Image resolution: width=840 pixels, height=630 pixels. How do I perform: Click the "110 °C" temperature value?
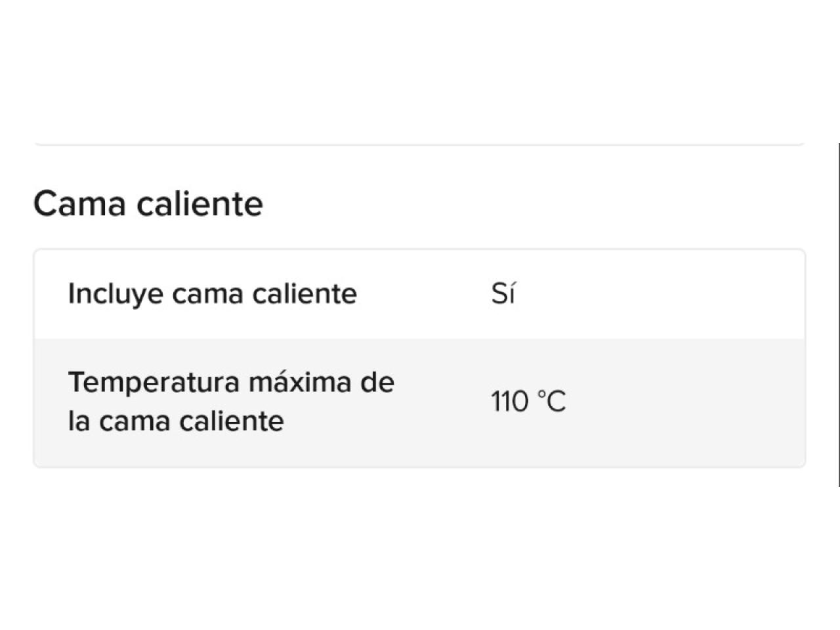528,401
